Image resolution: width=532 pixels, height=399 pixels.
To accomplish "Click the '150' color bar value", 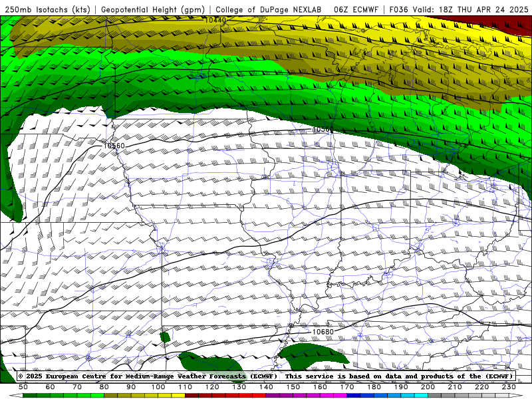I will 293,387.
